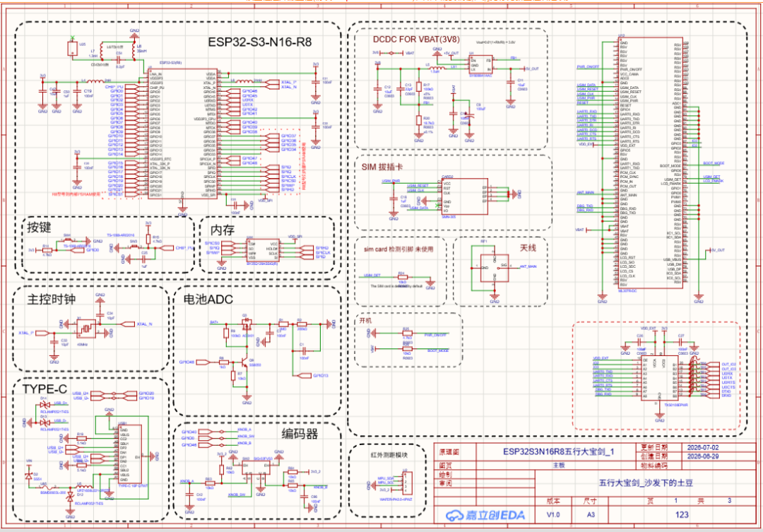Click the SIQ-02FVS3 encoder switch symbol
This screenshot has height=532, width=763.
(256, 467)
